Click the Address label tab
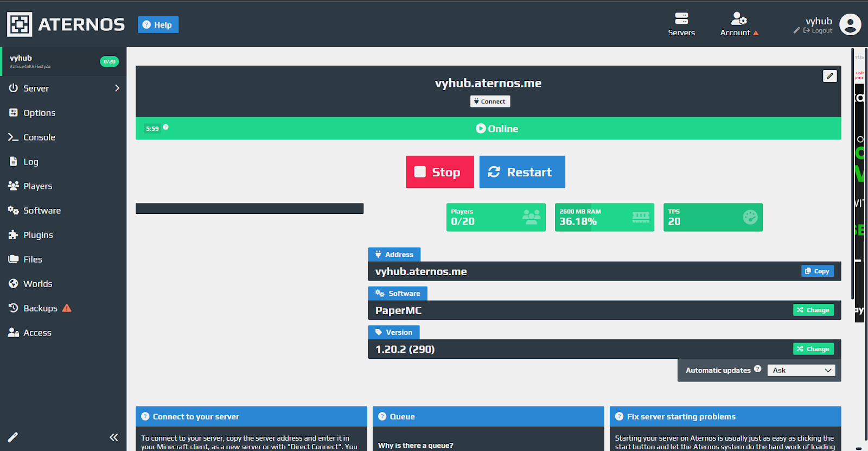This screenshot has width=868, height=451. click(394, 254)
